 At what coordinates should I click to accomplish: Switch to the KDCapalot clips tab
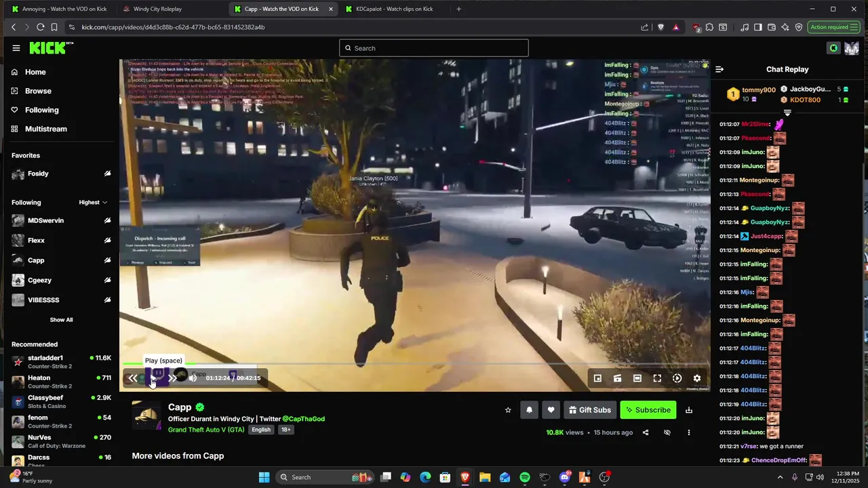(395, 9)
